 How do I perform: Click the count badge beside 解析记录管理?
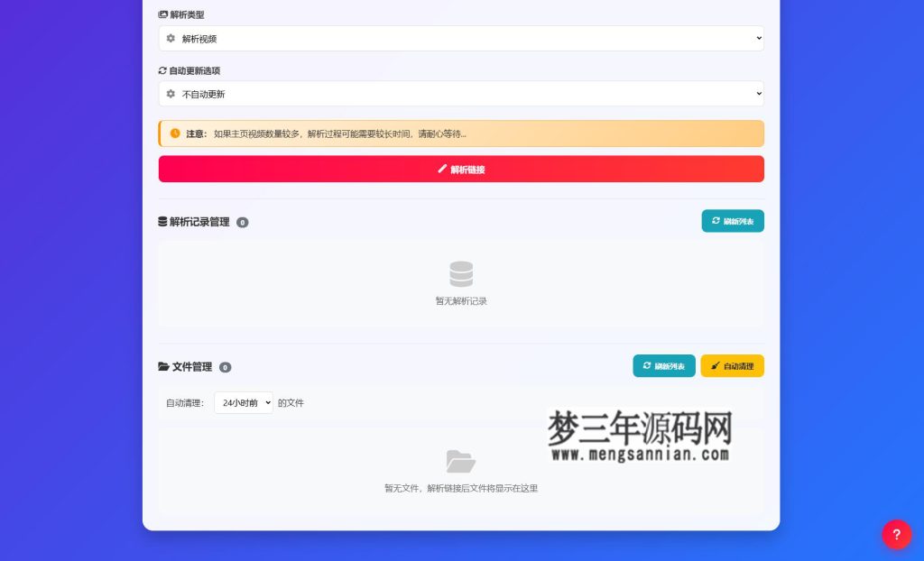[242, 222]
